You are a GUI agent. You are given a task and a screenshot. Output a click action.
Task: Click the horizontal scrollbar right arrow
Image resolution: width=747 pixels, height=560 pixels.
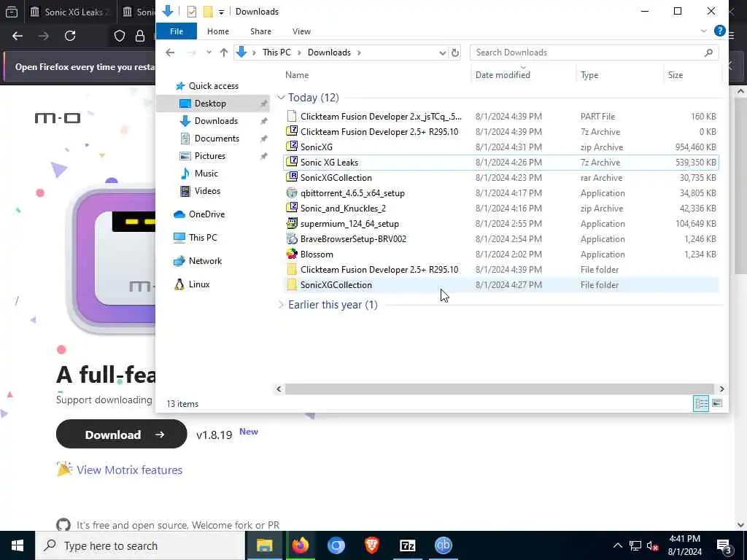721,389
